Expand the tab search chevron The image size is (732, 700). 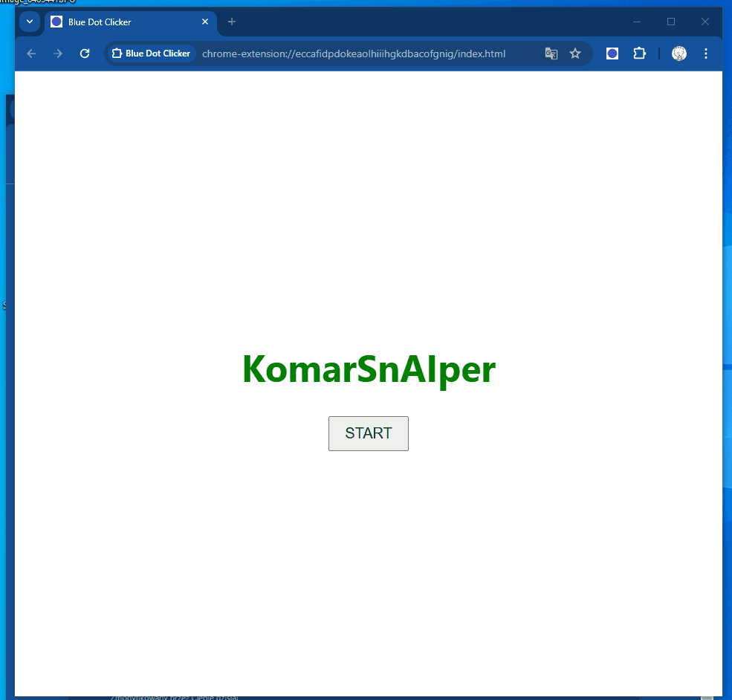point(30,22)
